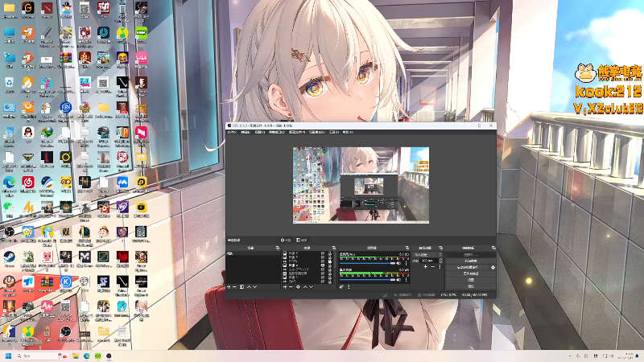Select the green KOOK desktop icon
Screen dimensions: 644x362
[x=141, y=35]
